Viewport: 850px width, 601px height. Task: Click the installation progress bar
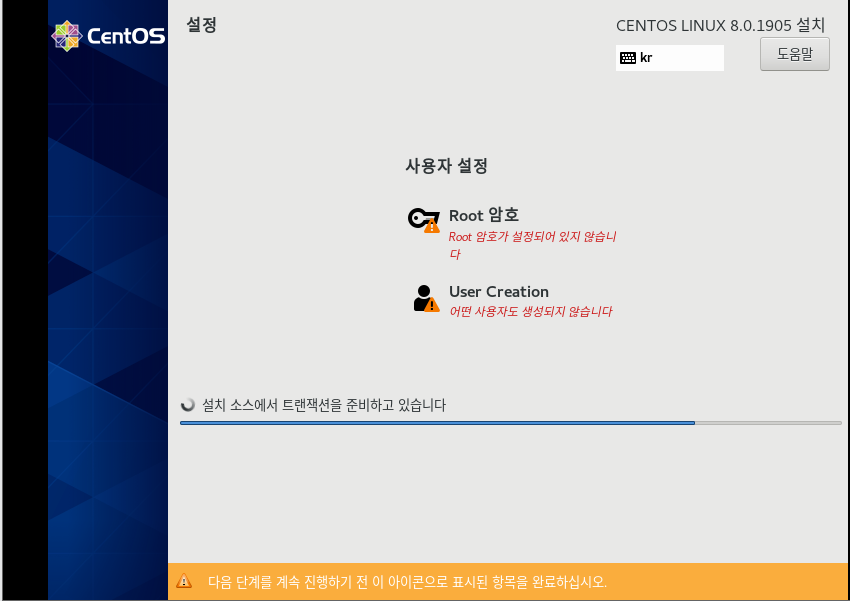(x=511, y=423)
